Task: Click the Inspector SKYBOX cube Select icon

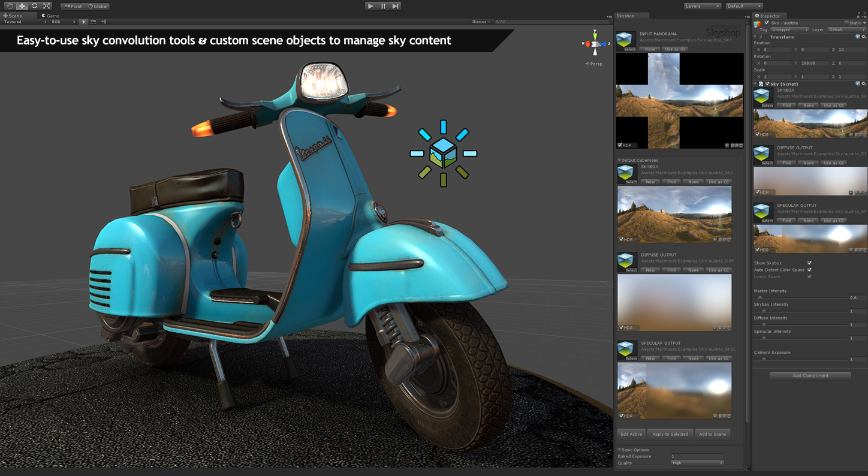Action: tap(763, 98)
